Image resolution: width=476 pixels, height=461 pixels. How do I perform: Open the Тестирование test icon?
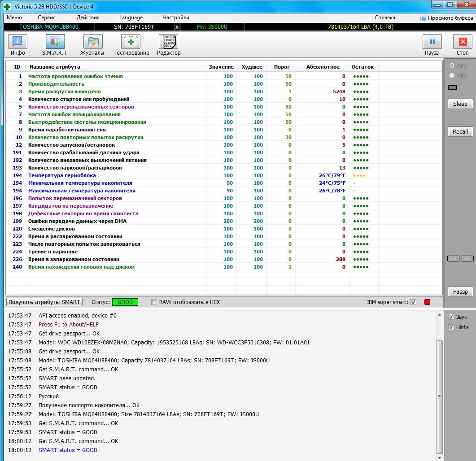(x=131, y=42)
